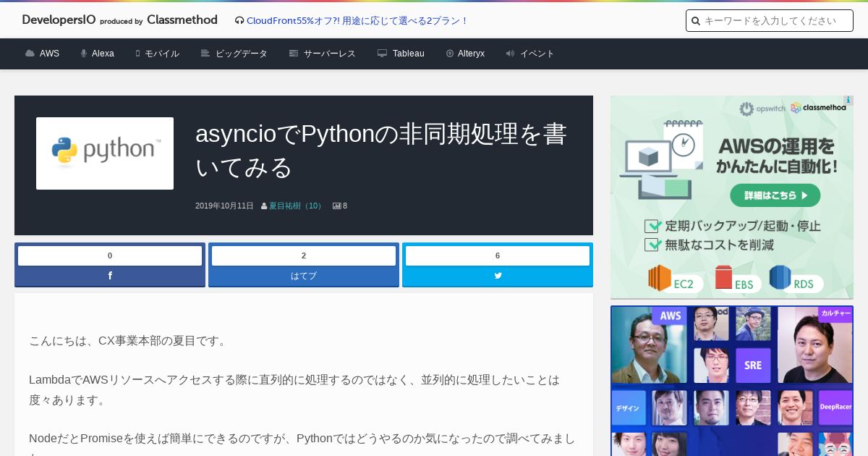Image resolution: width=868 pixels, height=456 pixels.
Task: Click the circle icon next to Alteryx
Action: coord(450,54)
